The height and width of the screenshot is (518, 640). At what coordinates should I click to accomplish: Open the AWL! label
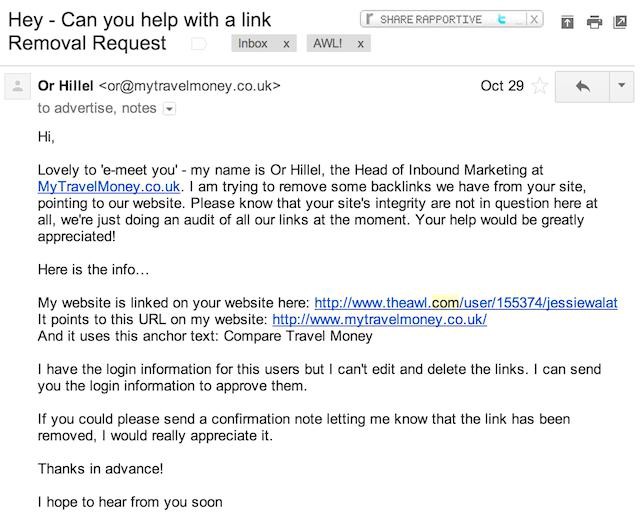pyautogui.click(x=328, y=43)
